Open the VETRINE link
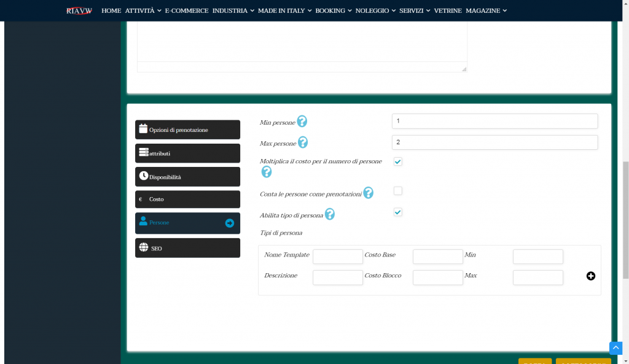The image size is (629, 364). coord(447,10)
